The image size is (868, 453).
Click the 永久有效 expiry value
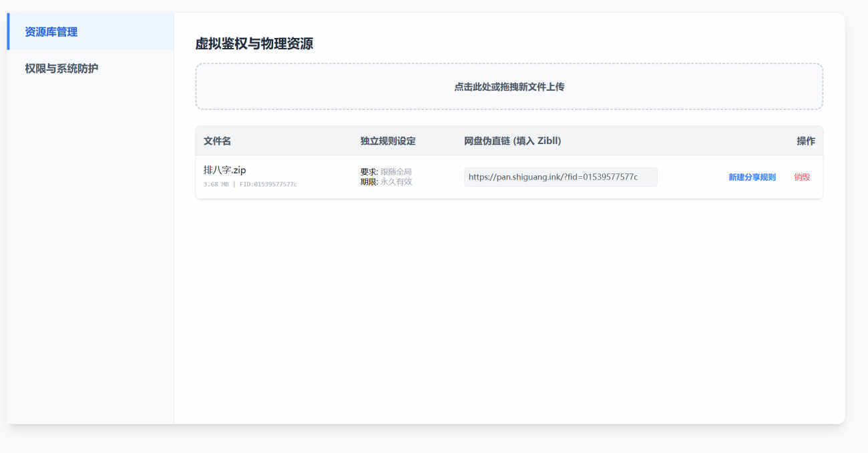pyautogui.click(x=396, y=182)
